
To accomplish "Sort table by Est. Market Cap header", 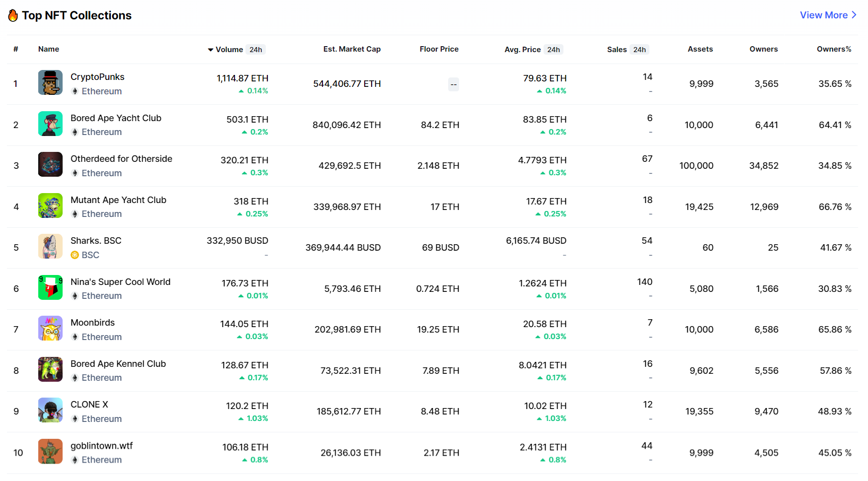I will (x=352, y=49).
